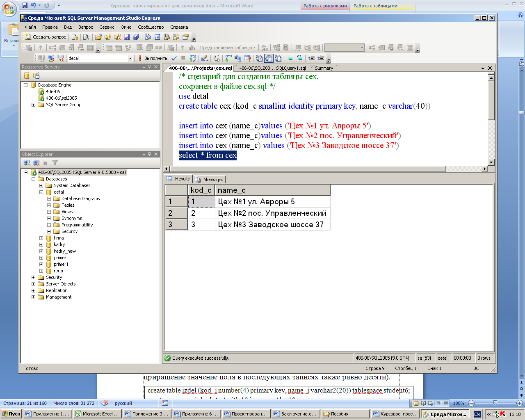Click the Disconnect icon in Object Explorer toolbar
This screenshot has height=420, width=525.
(x=36, y=163)
